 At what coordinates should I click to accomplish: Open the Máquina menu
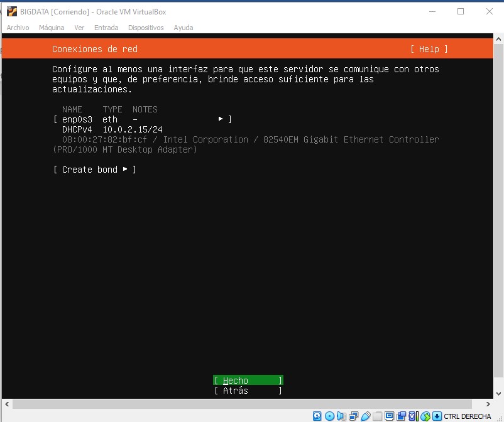pyautogui.click(x=51, y=28)
